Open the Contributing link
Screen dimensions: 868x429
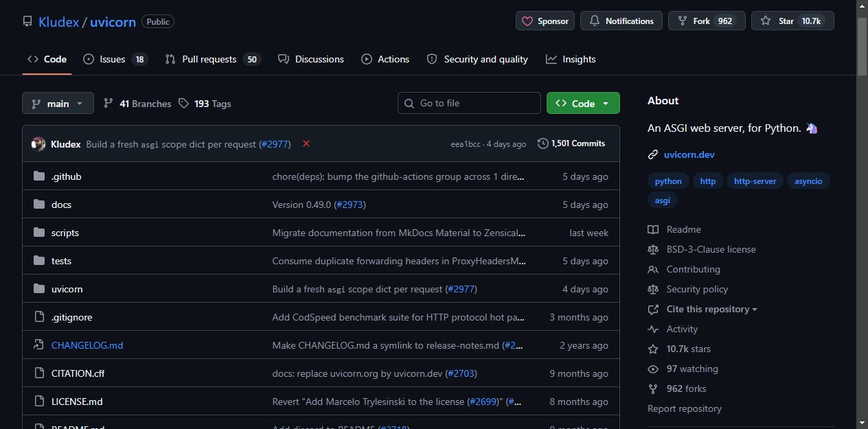coord(684,269)
